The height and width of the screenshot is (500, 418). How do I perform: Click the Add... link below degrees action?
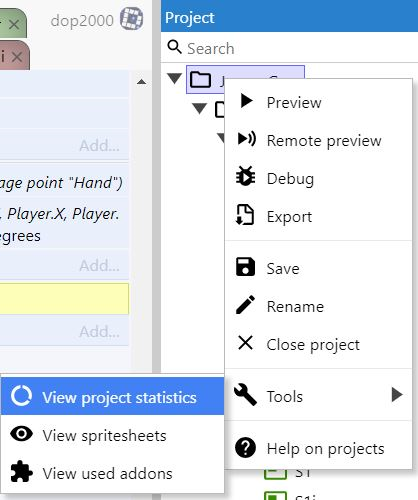click(99, 266)
